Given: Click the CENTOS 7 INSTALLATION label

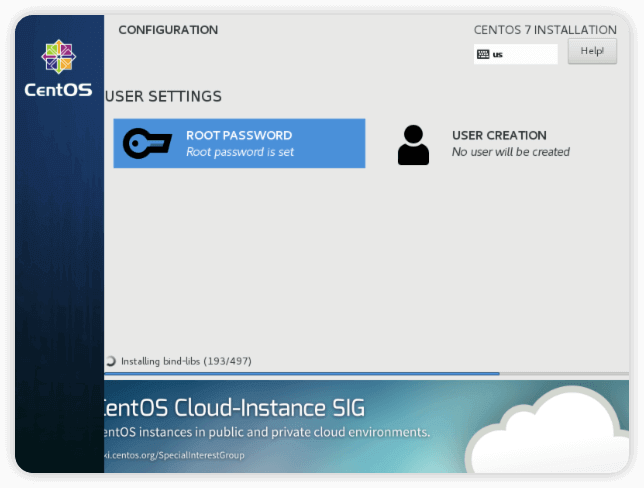Looking at the screenshot, I should point(545,30).
